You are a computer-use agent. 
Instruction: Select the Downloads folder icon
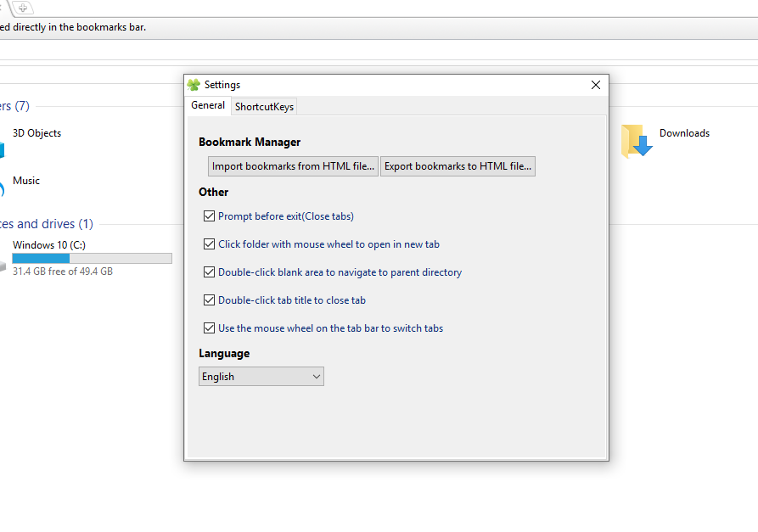(x=637, y=141)
